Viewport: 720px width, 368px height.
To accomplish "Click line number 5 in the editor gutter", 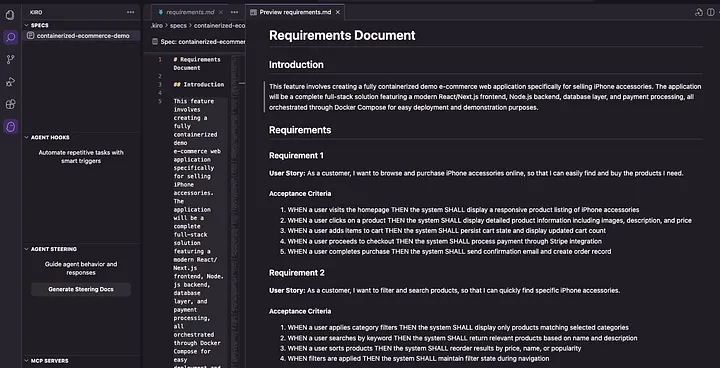I will click(160, 101).
